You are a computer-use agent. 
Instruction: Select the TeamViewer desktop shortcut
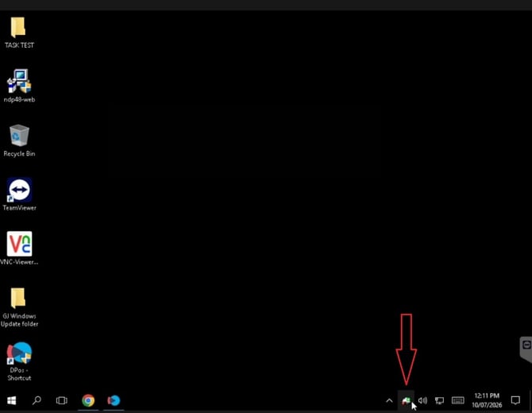click(x=19, y=195)
